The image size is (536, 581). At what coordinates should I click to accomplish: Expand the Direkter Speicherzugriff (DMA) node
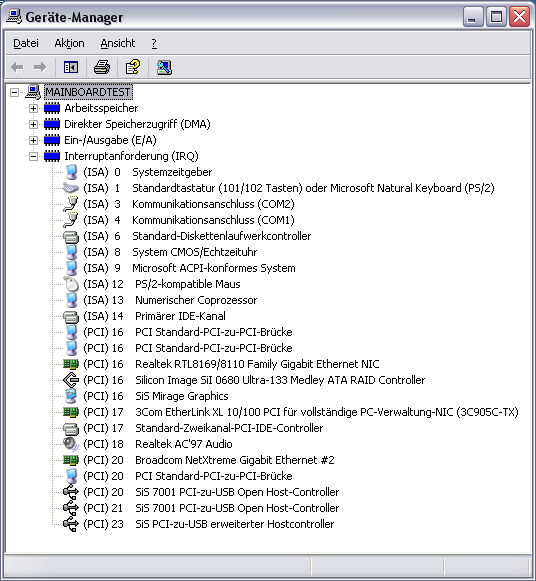[33, 124]
